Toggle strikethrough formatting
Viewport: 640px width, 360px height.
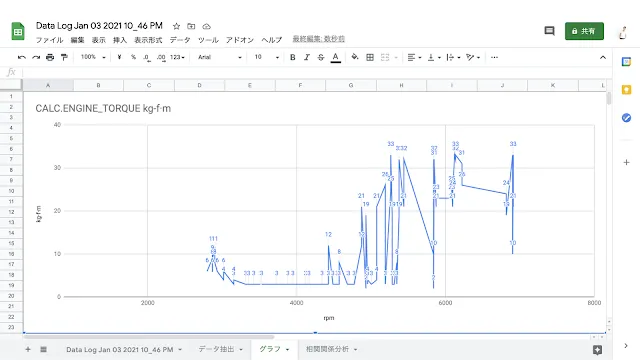click(x=321, y=57)
